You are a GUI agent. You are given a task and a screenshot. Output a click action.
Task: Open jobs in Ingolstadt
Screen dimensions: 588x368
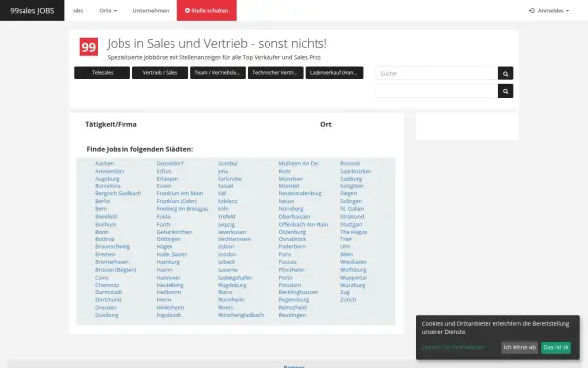click(169, 315)
